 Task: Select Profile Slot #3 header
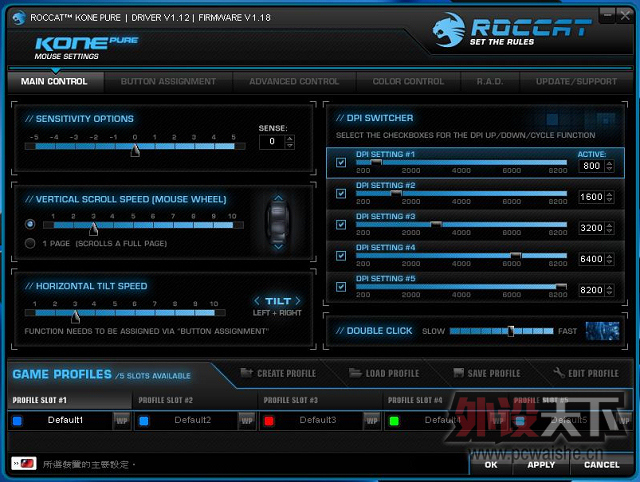click(x=320, y=400)
